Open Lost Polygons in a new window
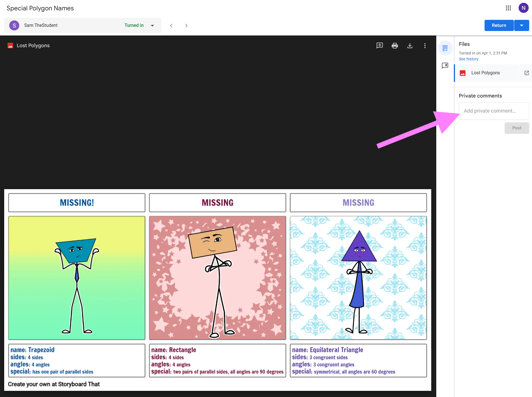532x397 pixels. pos(526,73)
